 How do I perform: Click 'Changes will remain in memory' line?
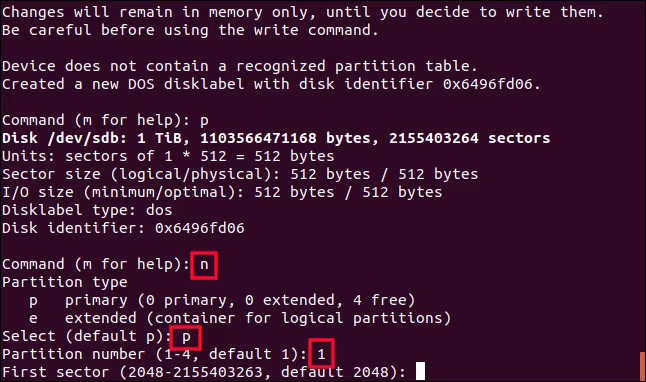[302, 12]
